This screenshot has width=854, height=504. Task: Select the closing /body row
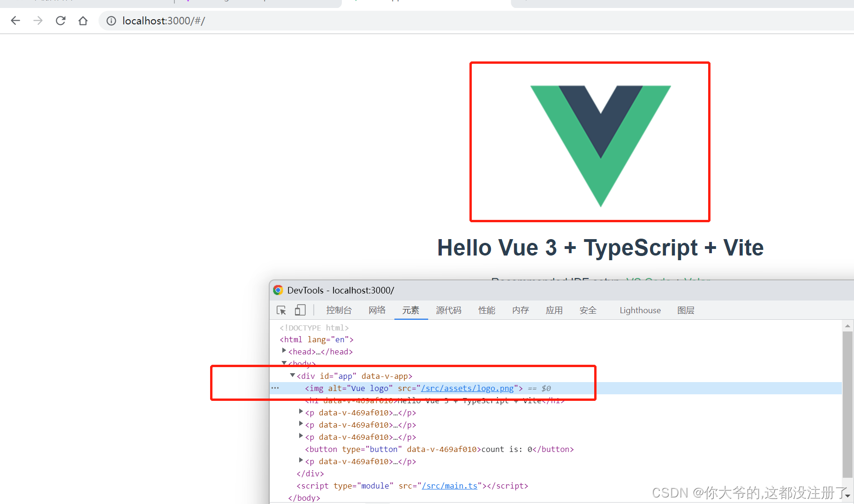304,498
